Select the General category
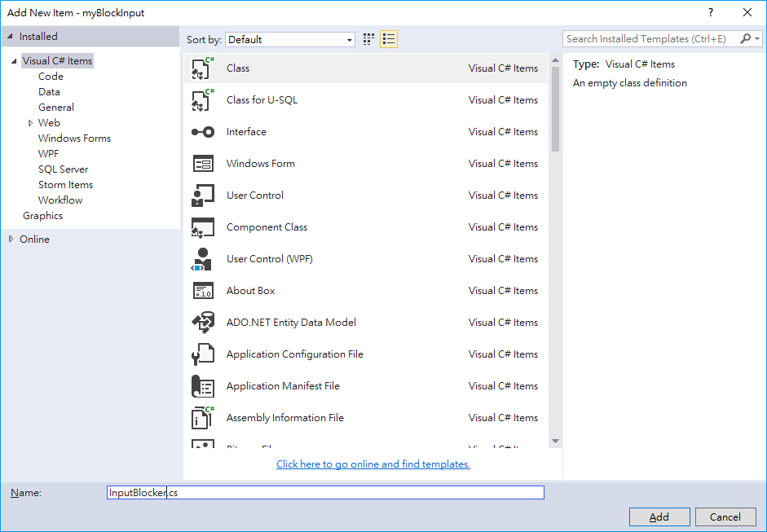This screenshot has width=767, height=532. coord(56,108)
